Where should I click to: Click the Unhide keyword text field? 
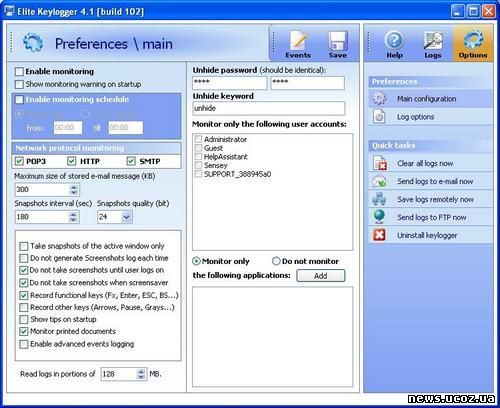(269, 108)
